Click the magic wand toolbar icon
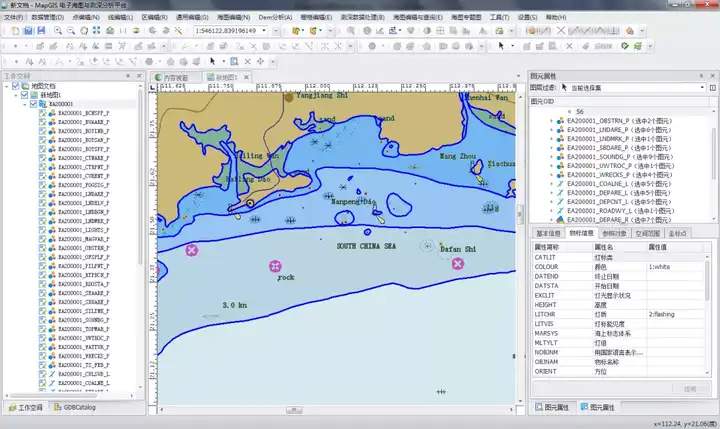Image resolution: width=720 pixels, height=429 pixels. click(178, 31)
